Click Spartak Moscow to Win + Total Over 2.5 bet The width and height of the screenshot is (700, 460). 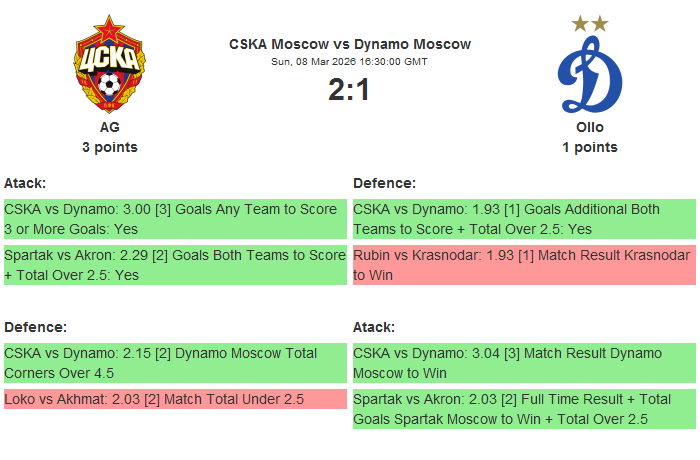524,409
